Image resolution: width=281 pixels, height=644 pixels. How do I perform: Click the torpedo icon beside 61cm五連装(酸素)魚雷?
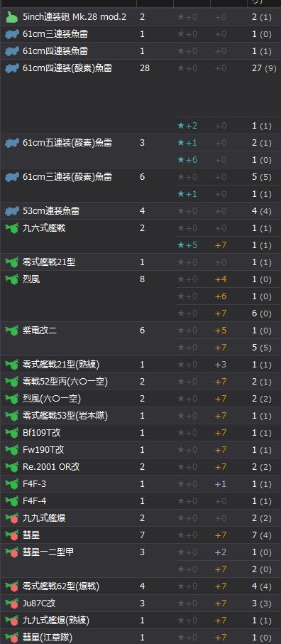[x=12, y=143]
